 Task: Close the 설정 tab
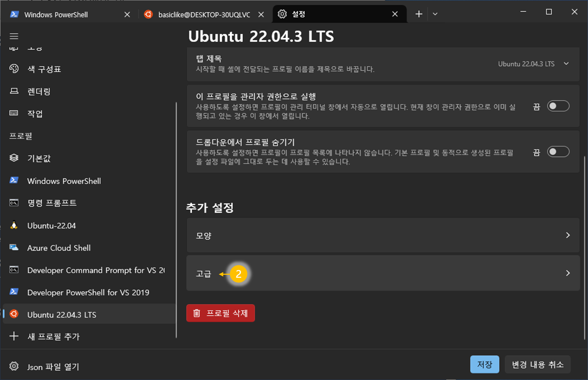click(395, 14)
